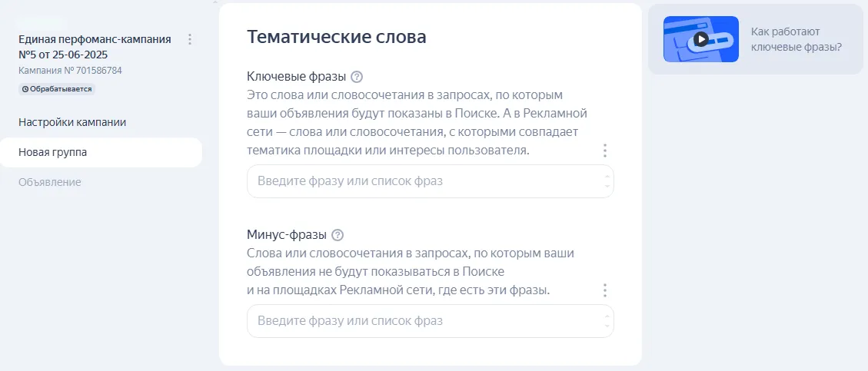
Task: Select Новая группа in the sidebar
Action: tap(53, 152)
